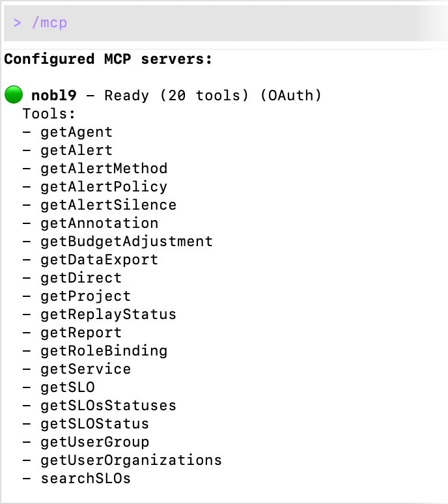The image size is (448, 504).
Task: Select the getAlertPolicy tool entry
Action: tap(104, 187)
